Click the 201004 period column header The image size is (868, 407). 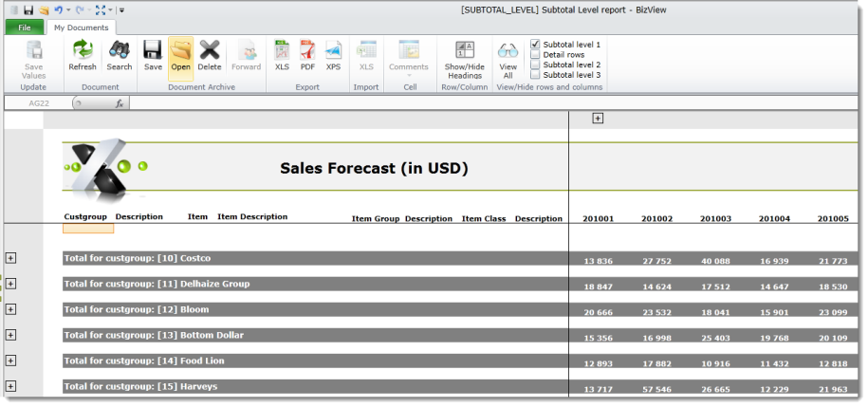point(774,219)
